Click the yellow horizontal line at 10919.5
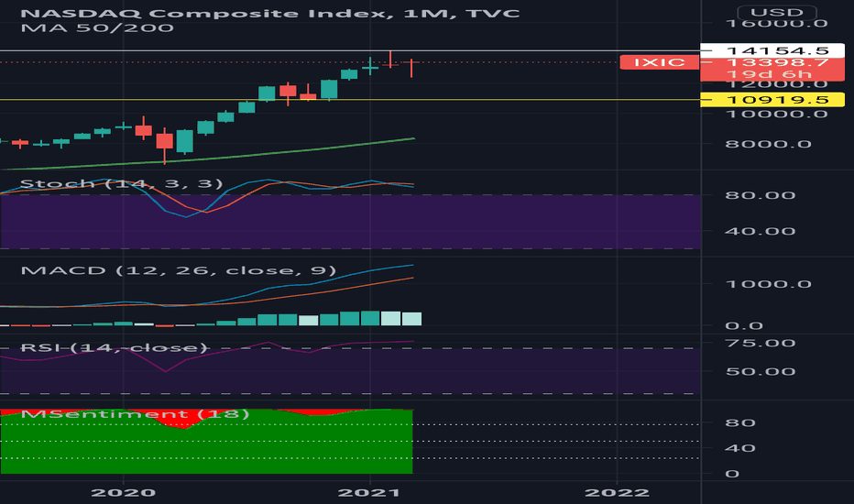 tap(350, 100)
